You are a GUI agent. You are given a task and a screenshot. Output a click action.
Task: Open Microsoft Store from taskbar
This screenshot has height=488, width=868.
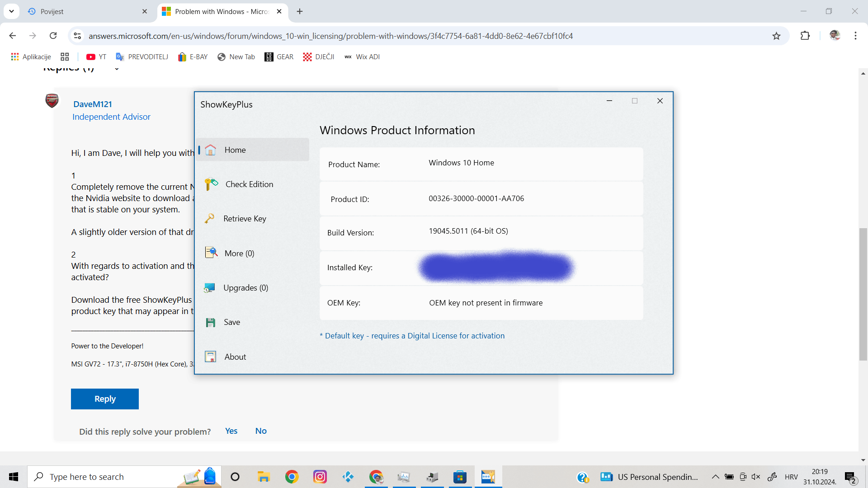460,477
